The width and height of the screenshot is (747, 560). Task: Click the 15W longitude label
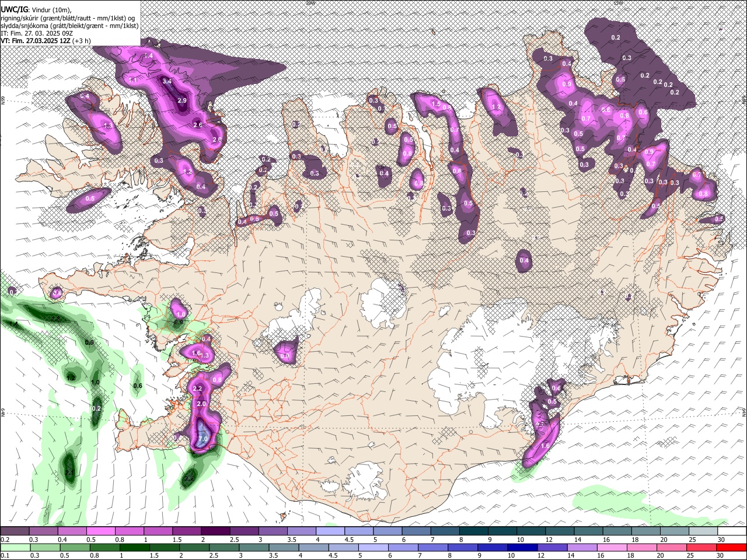pos(618,3)
